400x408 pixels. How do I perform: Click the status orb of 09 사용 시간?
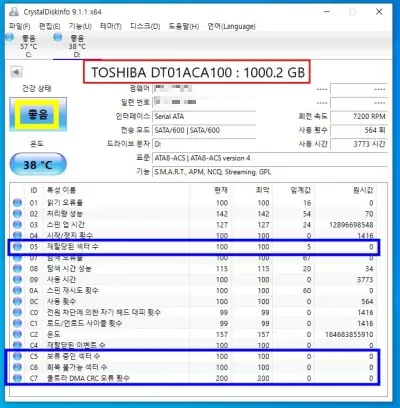(x=17, y=279)
